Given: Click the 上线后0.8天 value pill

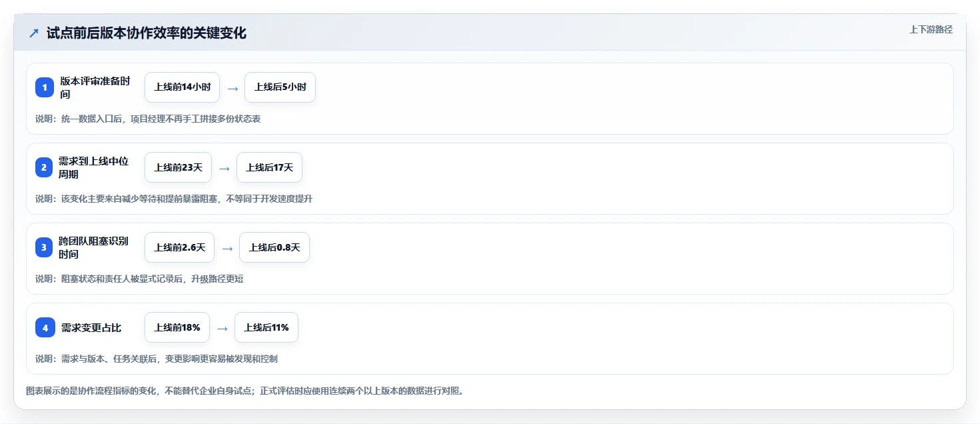Looking at the screenshot, I should 274,247.
